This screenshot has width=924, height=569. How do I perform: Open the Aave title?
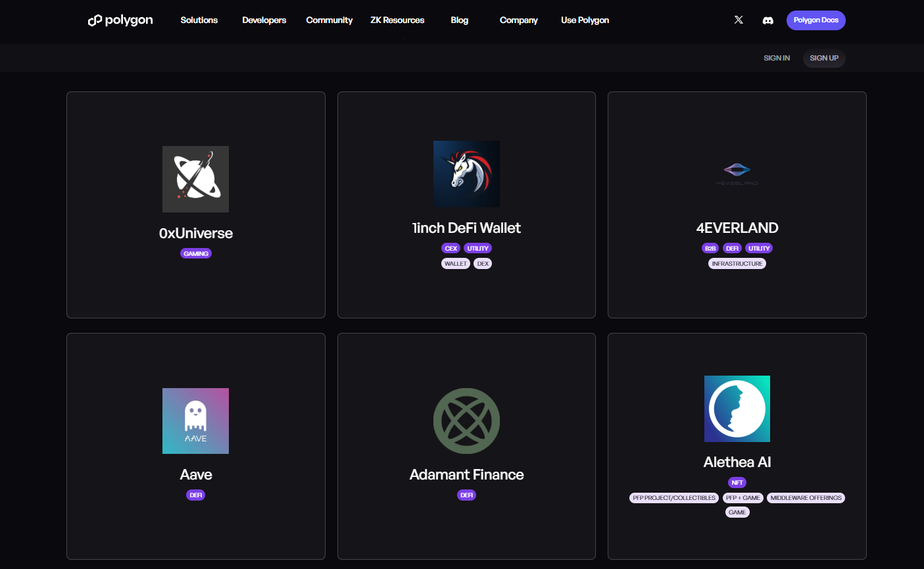[196, 474]
